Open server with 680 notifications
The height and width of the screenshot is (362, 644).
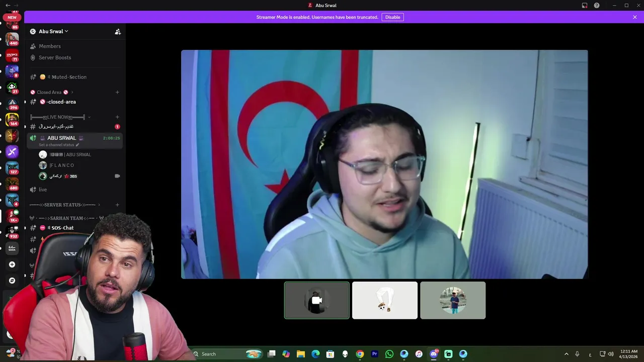click(12, 184)
